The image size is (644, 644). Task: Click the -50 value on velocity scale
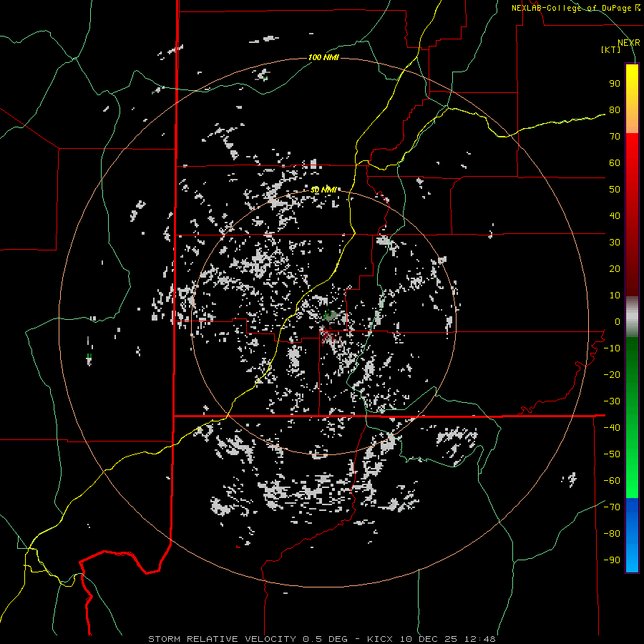point(612,454)
